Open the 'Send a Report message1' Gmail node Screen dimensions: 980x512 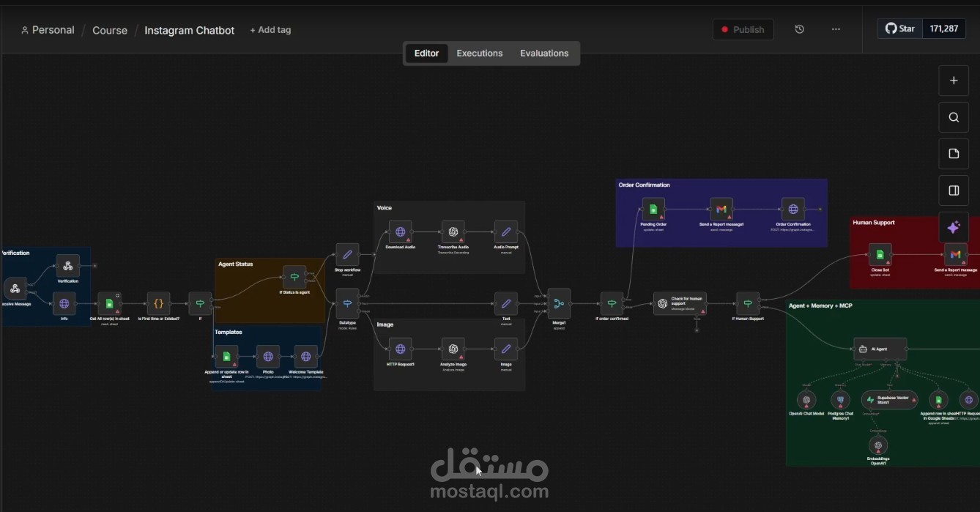pyautogui.click(x=721, y=209)
